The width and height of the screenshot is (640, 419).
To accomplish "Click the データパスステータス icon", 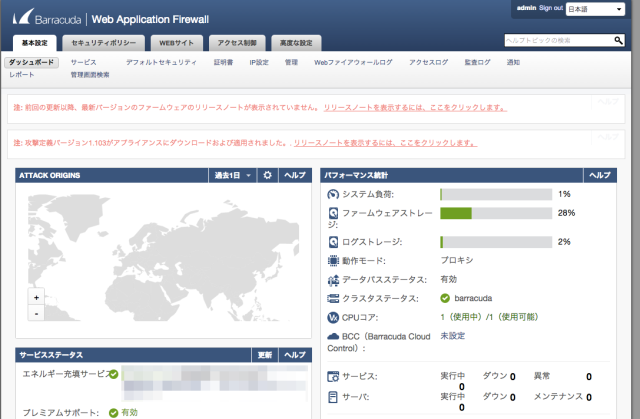I will point(333,280).
